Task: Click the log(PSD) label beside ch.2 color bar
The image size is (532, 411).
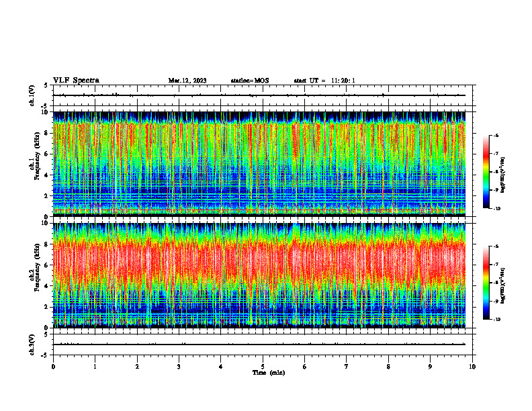Action: [x=503, y=285]
